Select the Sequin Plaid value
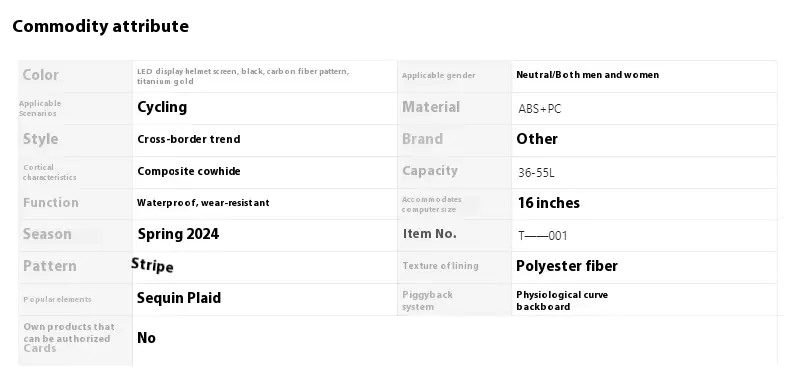The height and width of the screenshot is (380, 794). [x=179, y=298]
